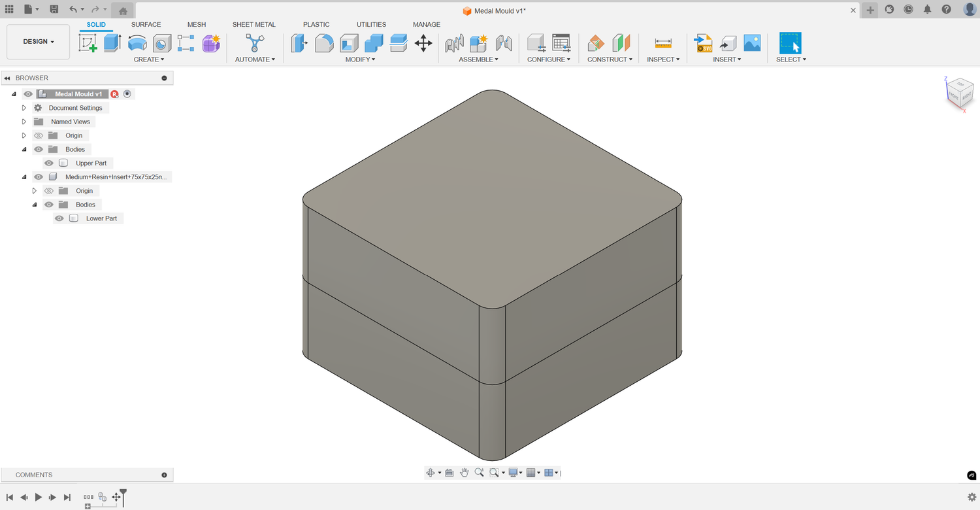Click the Create Form purple icon
Image resolution: width=980 pixels, height=510 pixels.
click(211, 43)
